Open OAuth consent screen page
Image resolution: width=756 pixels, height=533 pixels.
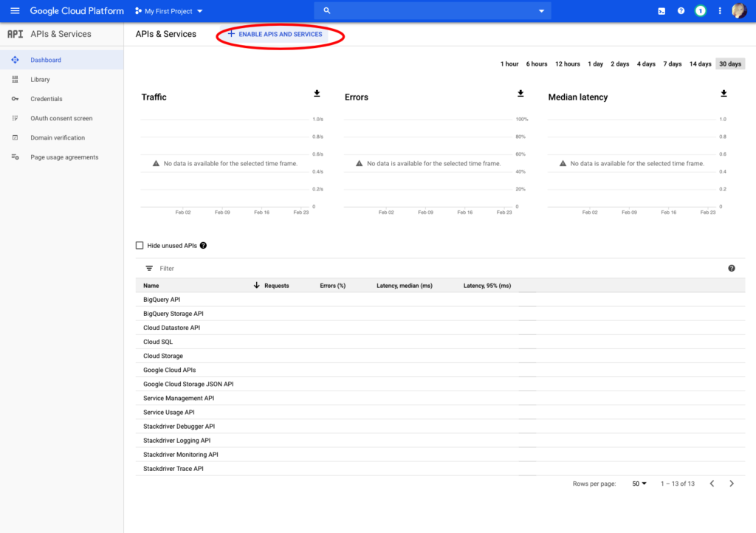tap(61, 118)
